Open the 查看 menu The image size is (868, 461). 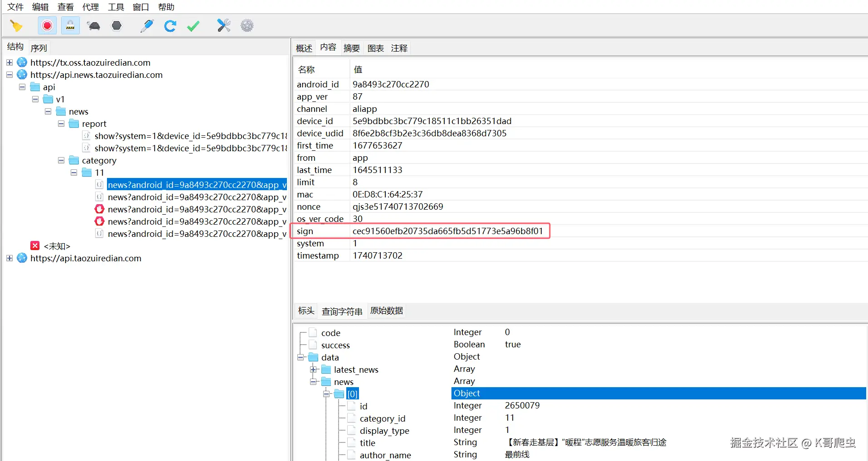tap(66, 7)
